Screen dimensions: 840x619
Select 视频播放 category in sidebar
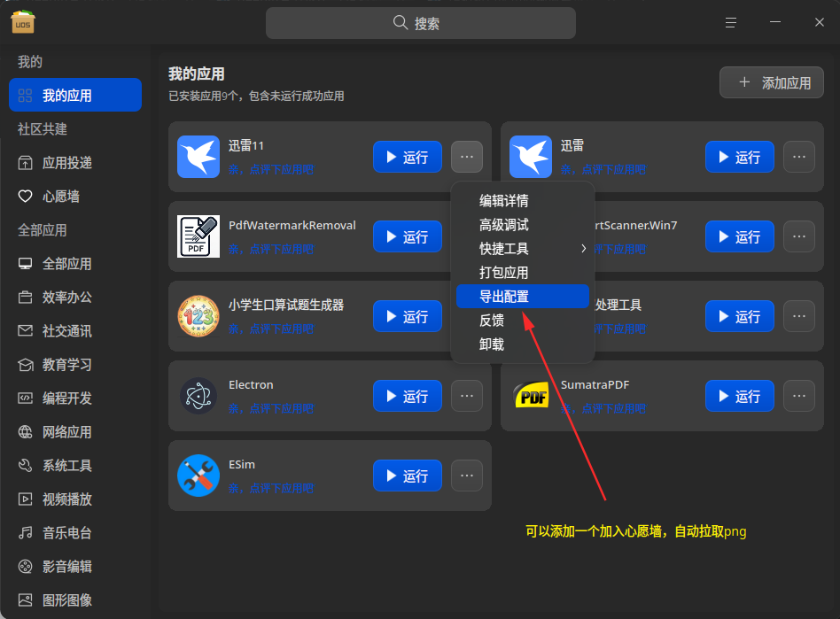75,499
